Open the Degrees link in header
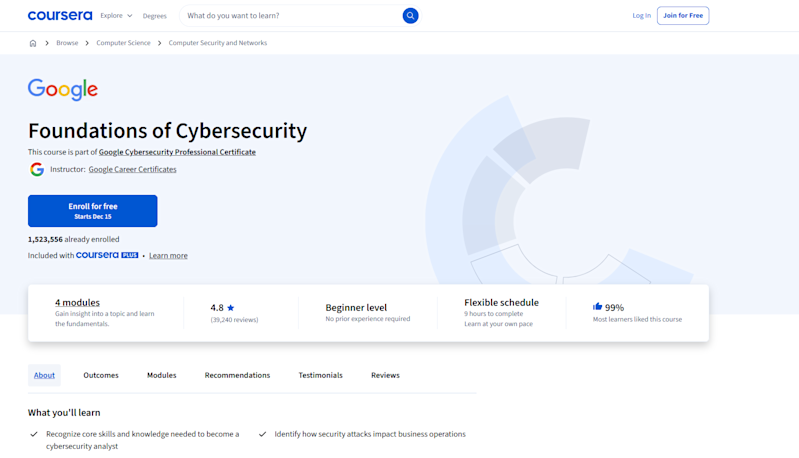The height and width of the screenshot is (458, 799). [154, 16]
